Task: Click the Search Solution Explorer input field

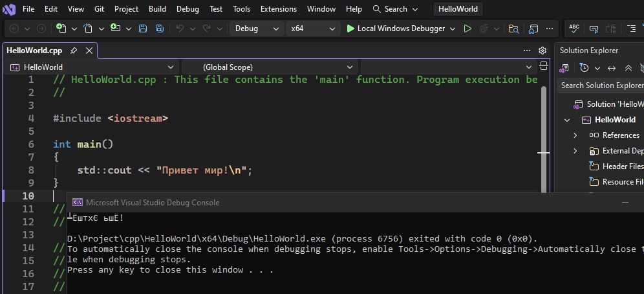Action: [x=601, y=85]
